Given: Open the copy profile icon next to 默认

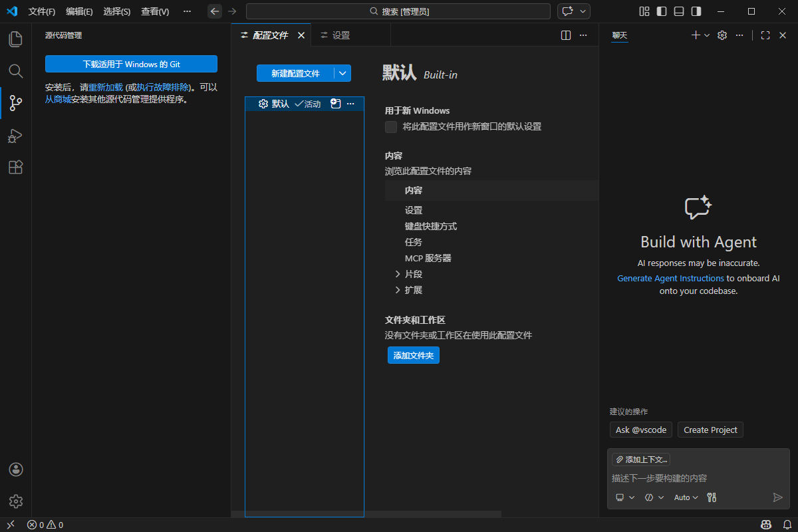Looking at the screenshot, I should click(x=335, y=104).
